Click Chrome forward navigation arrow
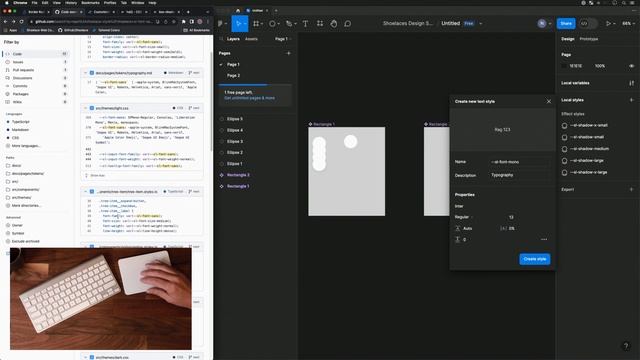This screenshot has width=640, height=360. pos(13,22)
